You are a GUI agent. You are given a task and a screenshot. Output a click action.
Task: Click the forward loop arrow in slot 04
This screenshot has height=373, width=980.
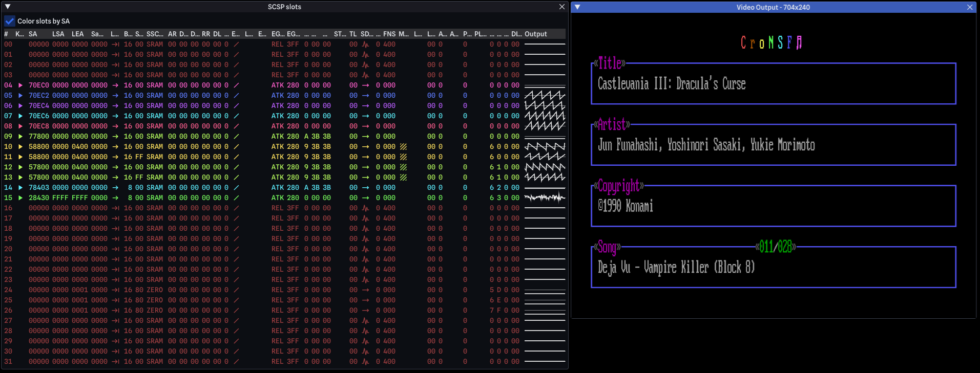pos(115,85)
